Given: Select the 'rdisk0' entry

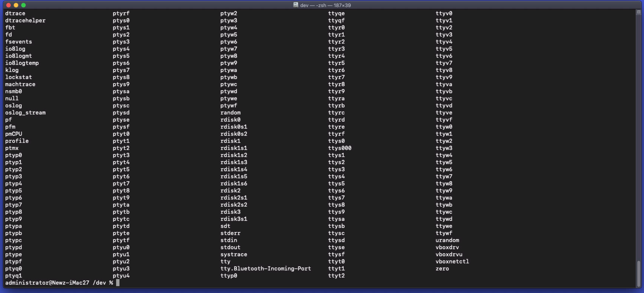Looking at the screenshot, I should [230, 120].
